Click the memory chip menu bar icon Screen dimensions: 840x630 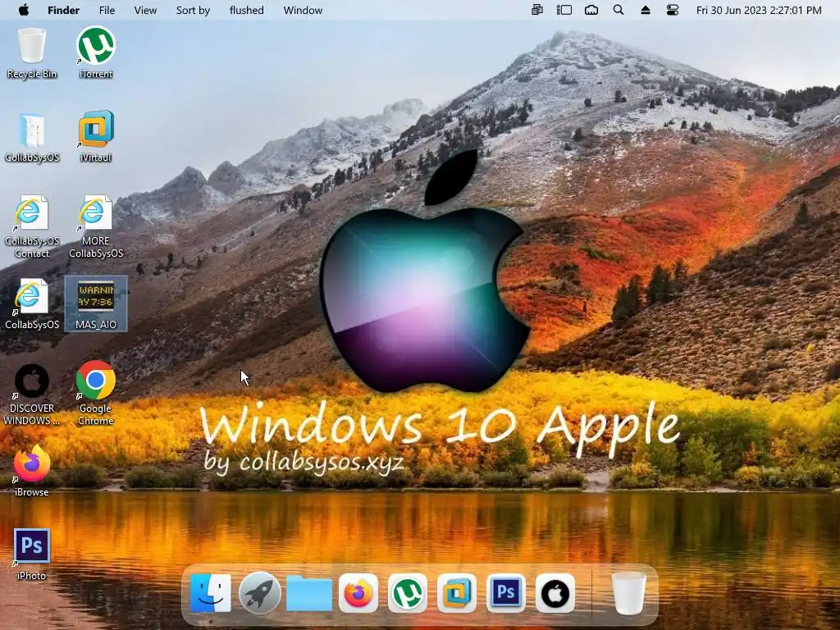(591, 10)
